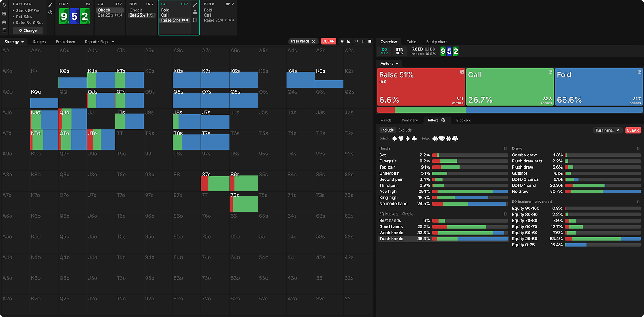Image resolution: width=644 pixels, height=317 pixels.
Task: Click the pencil edit icon beside game info
Action: 50,5
